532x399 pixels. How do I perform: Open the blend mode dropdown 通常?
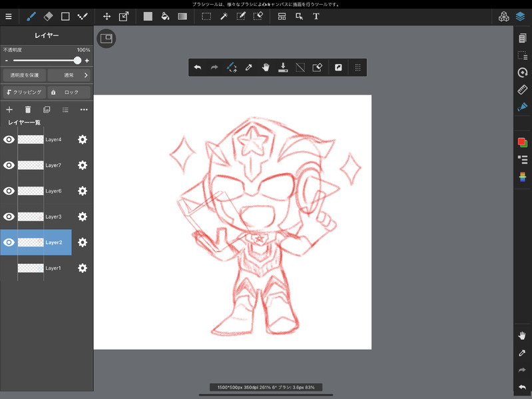click(x=69, y=75)
